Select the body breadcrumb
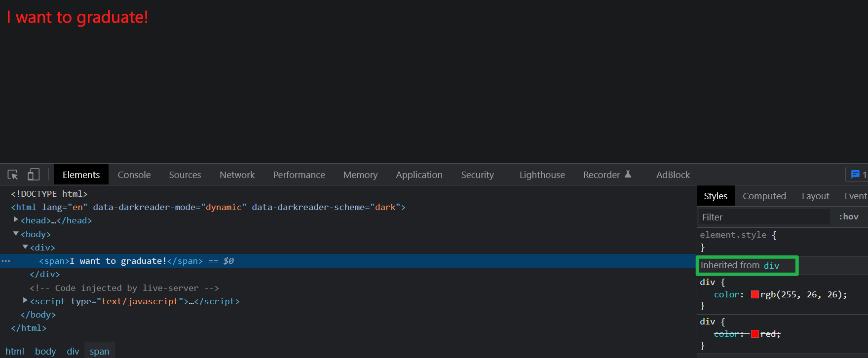 tap(45, 351)
